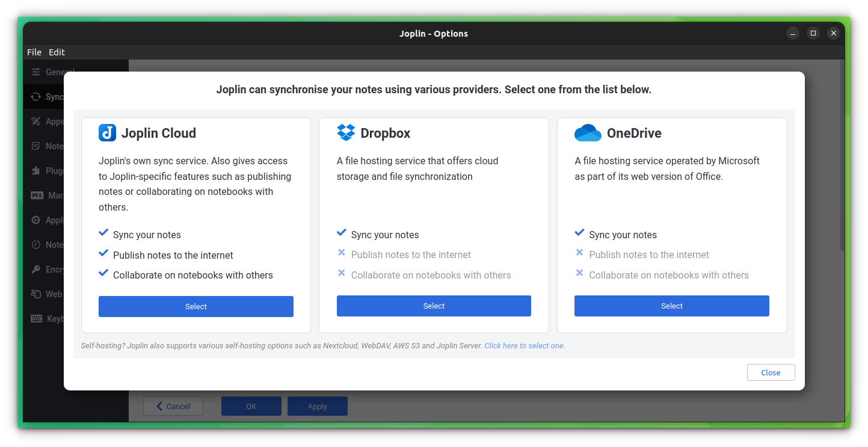Viewport: 868px width, 447px height.
Task: Click the Dropbox logo icon
Action: (346, 132)
